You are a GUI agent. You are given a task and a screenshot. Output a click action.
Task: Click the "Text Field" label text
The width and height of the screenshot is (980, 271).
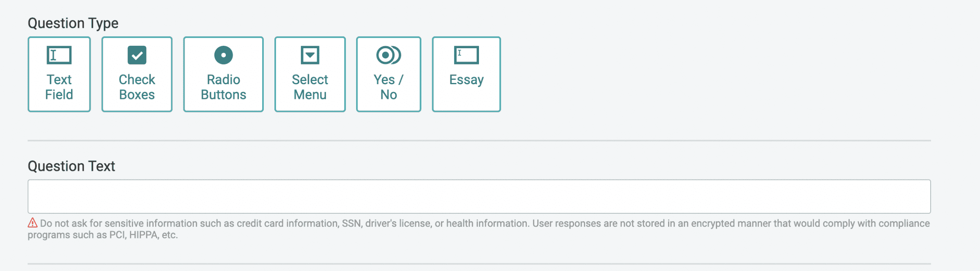(x=59, y=87)
